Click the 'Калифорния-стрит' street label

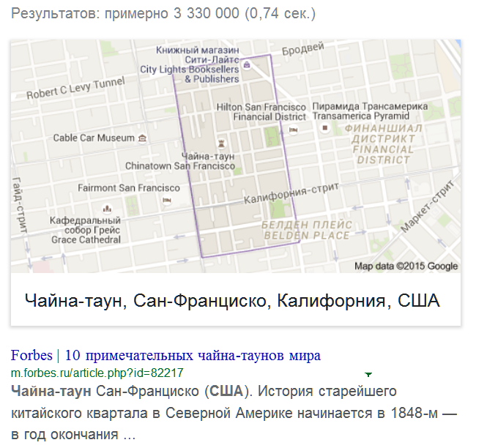[x=291, y=193]
